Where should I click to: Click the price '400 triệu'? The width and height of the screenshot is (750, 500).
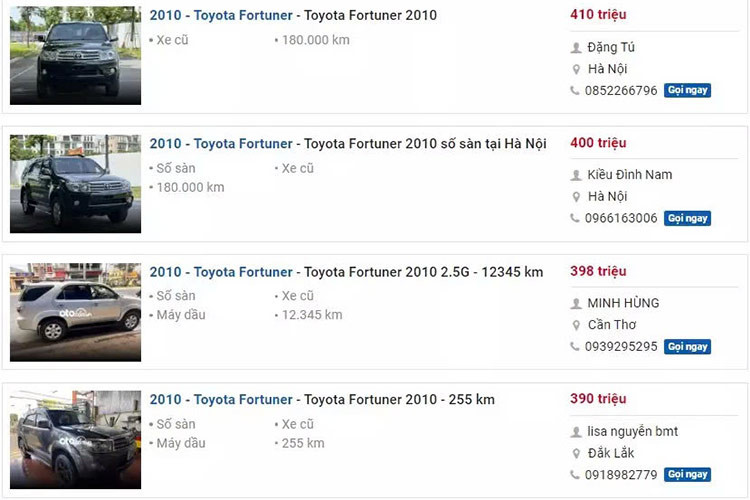pos(598,143)
